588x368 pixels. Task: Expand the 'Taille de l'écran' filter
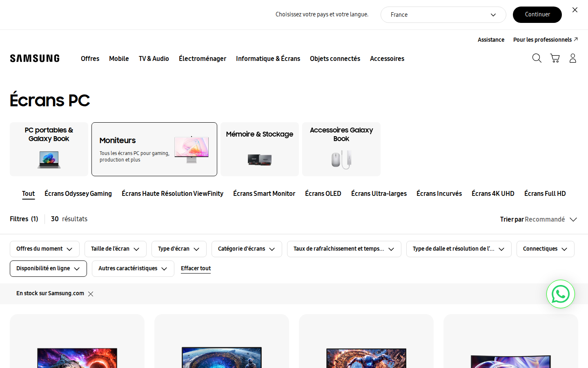pyautogui.click(x=116, y=249)
